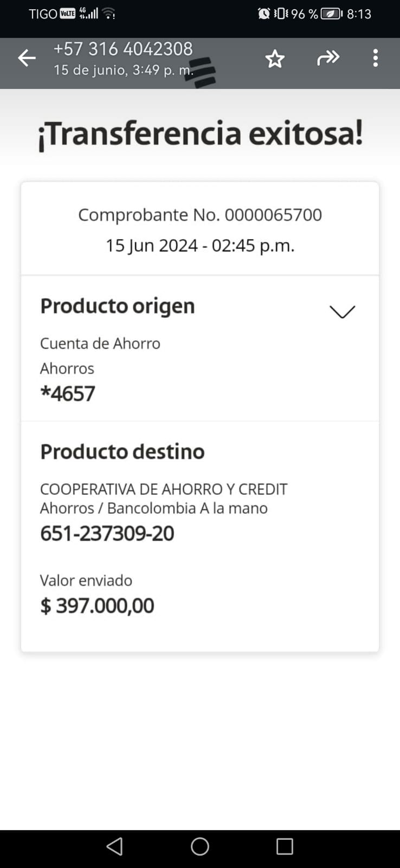Viewport: 400px width, 868px height.
Task: Open recent apps with the square button
Action: 285,846
